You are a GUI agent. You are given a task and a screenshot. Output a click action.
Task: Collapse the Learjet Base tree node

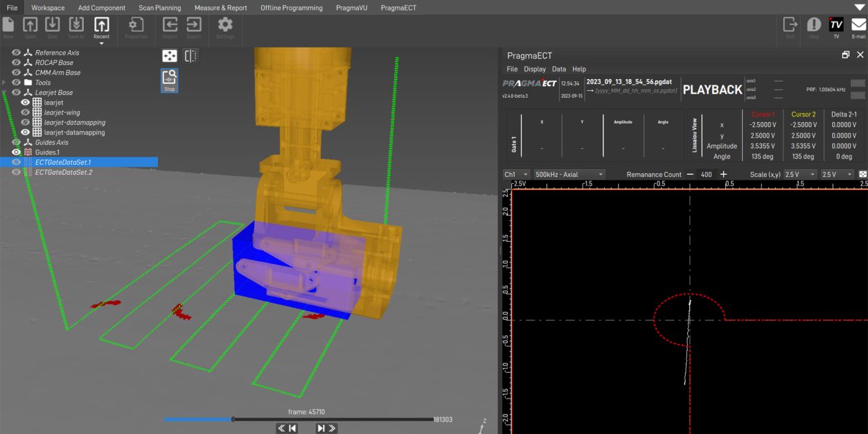pyautogui.click(x=5, y=92)
